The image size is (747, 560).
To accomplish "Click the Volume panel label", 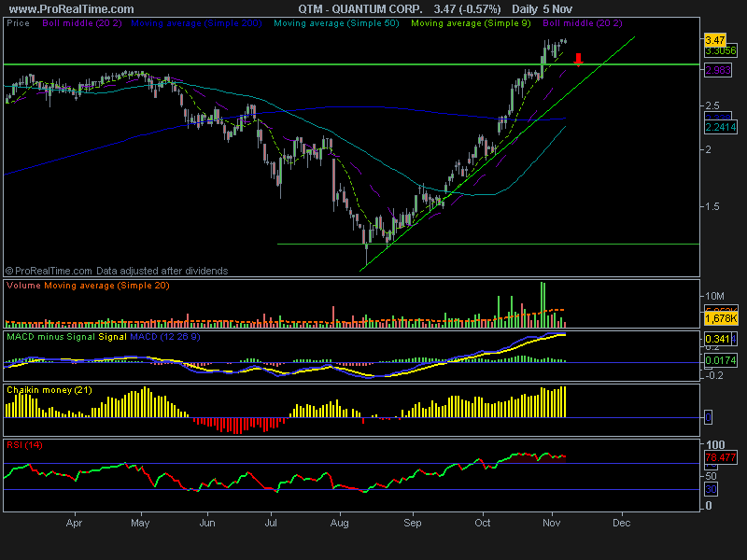I will (x=24, y=286).
